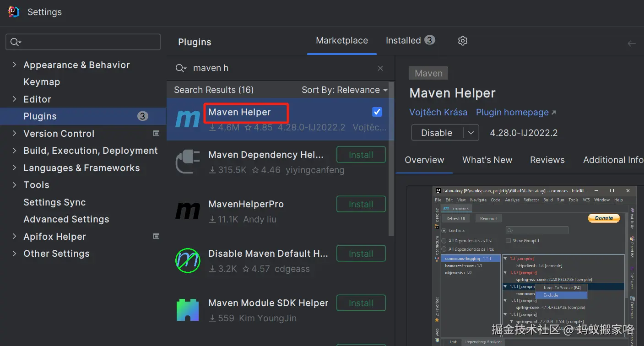Screen dimensions: 644x346
Task: Open the plugins gear settings menu
Action: 463,41
